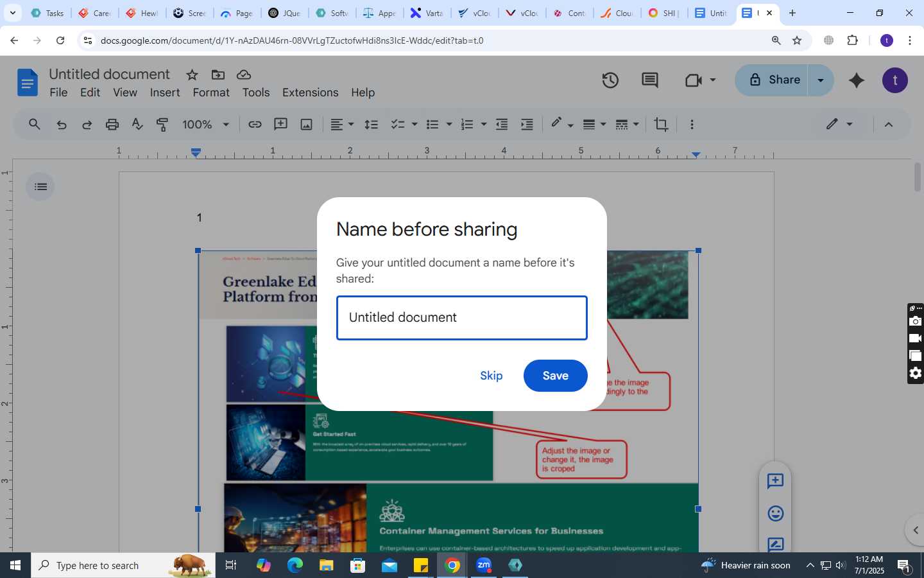Open the Extensions menu
This screenshot has height=578, width=924.
pyautogui.click(x=310, y=92)
